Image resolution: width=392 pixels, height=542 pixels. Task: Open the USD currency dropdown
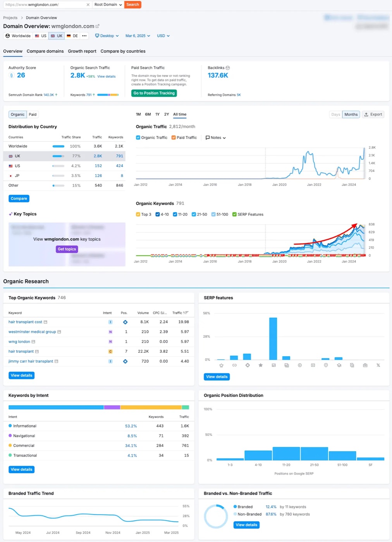click(163, 36)
